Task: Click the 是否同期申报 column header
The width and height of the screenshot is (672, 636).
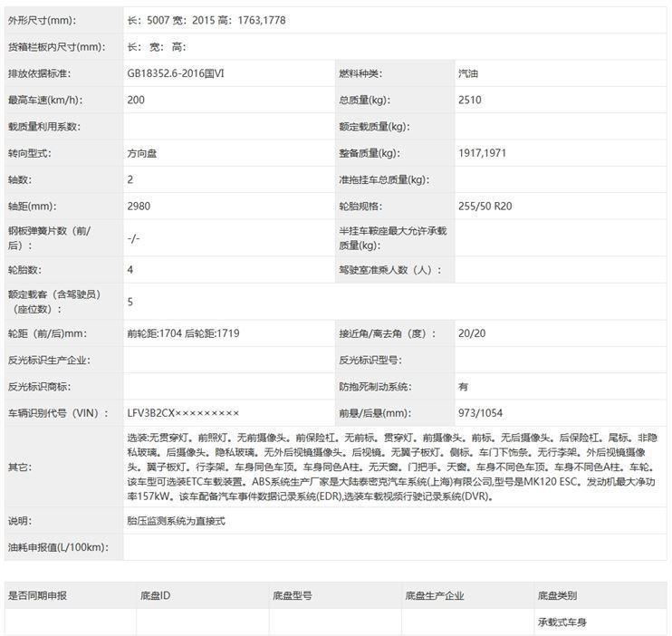Action: 37,595
